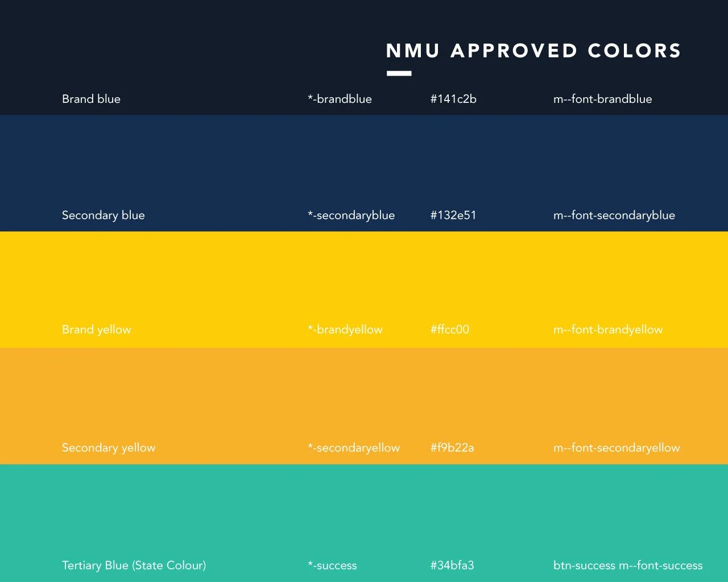This screenshot has width=728, height=582.
Task: Select the #ffcc00 hex code
Action: tap(450, 330)
